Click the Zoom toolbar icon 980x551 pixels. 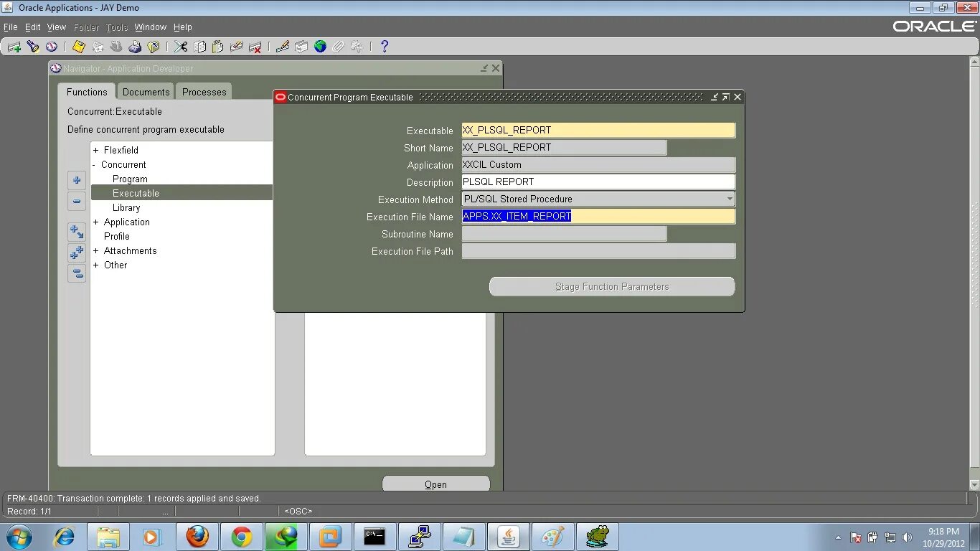301,47
